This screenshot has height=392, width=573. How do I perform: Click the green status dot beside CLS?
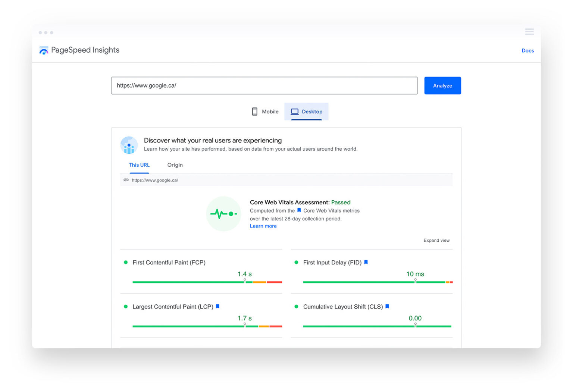coord(297,306)
